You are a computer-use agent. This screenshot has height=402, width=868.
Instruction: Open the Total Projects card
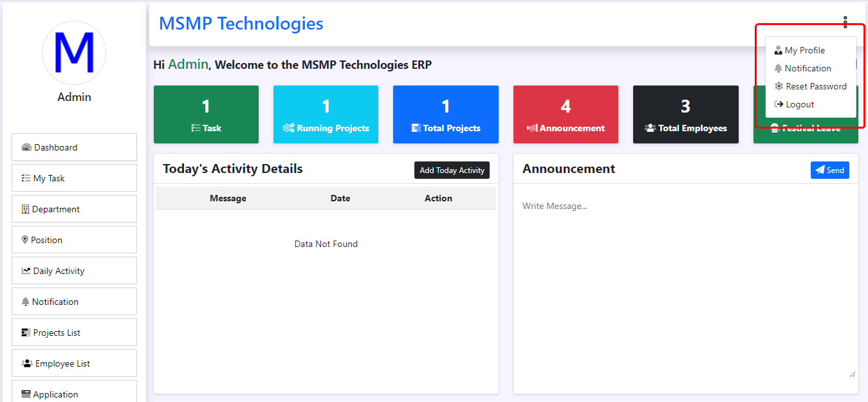point(446,114)
